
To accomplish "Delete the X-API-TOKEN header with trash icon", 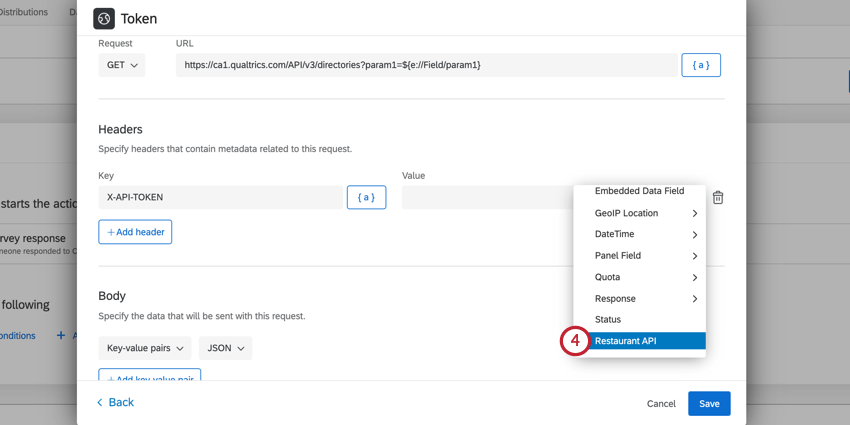I will pos(718,198).
